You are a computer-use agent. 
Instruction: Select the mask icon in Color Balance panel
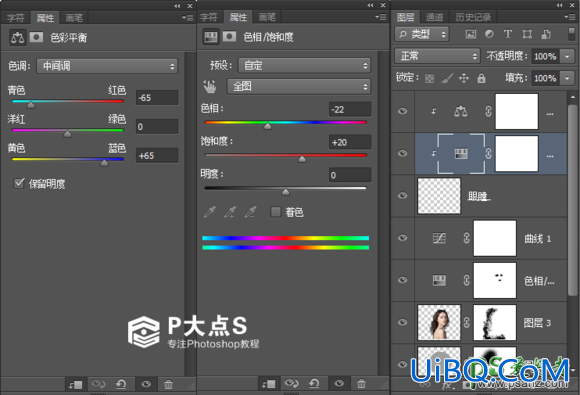click(x=36, y=37)
